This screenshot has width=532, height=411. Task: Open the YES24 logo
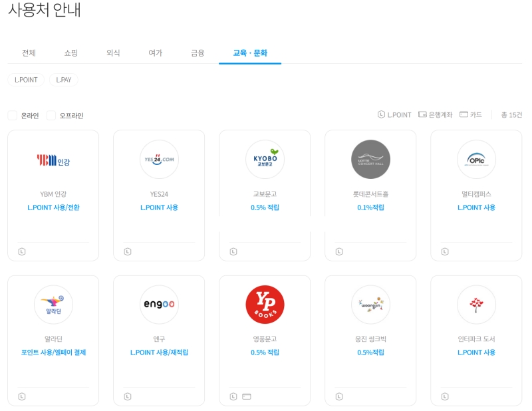(x=159, y=159)
